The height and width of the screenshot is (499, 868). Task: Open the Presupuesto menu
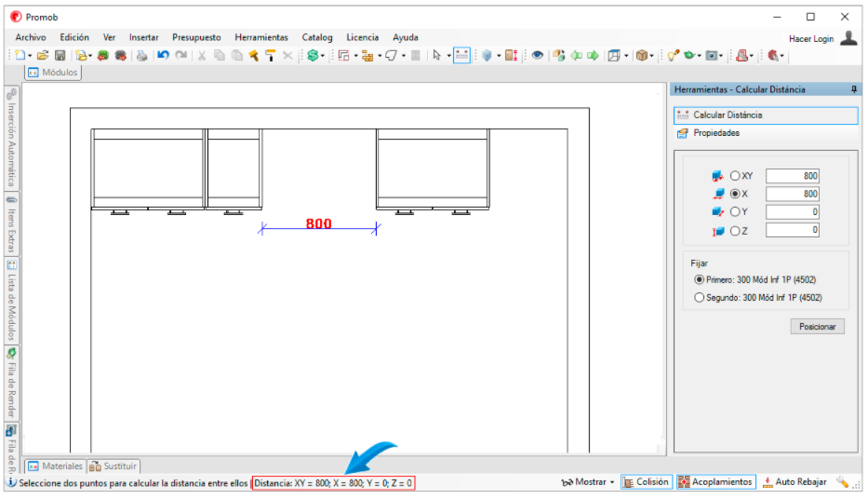196,37
